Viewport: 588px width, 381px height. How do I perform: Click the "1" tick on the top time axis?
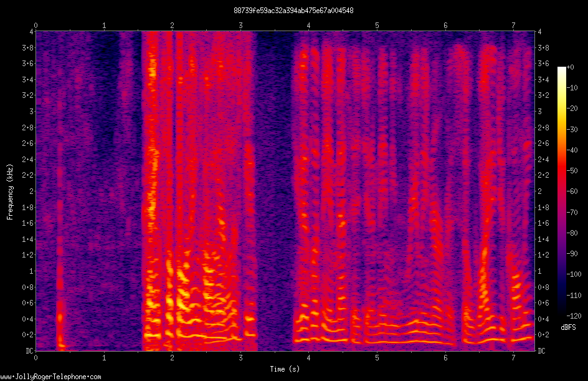(104, 26)
